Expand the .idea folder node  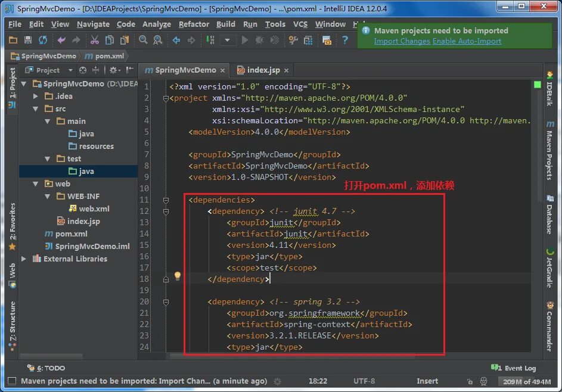point(36,96)
